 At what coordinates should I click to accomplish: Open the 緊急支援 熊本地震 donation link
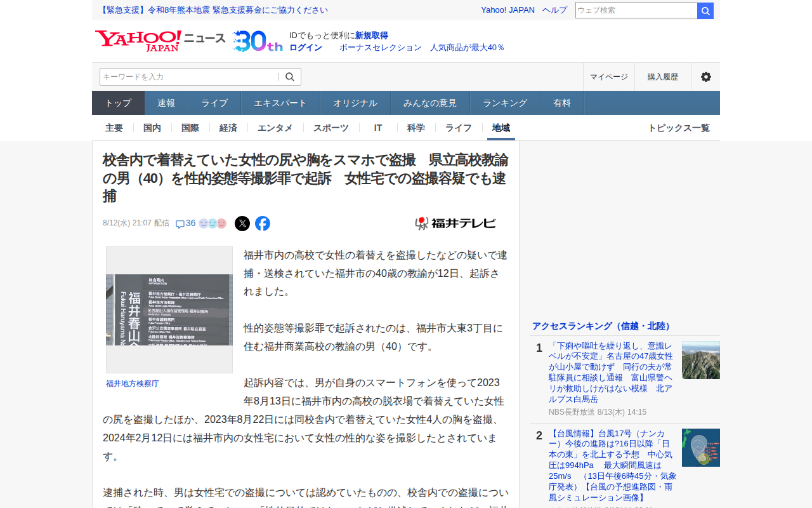[214, 10]
